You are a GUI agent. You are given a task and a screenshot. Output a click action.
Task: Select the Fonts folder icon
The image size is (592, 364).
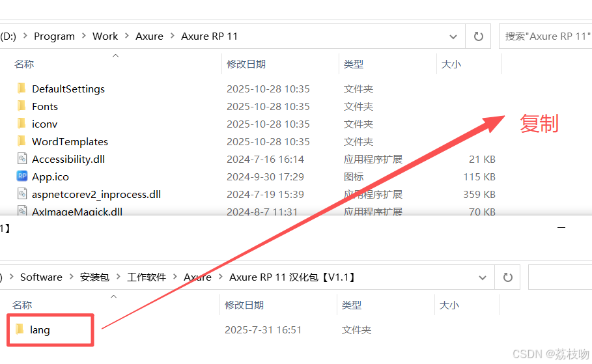[x=22, y=106]
